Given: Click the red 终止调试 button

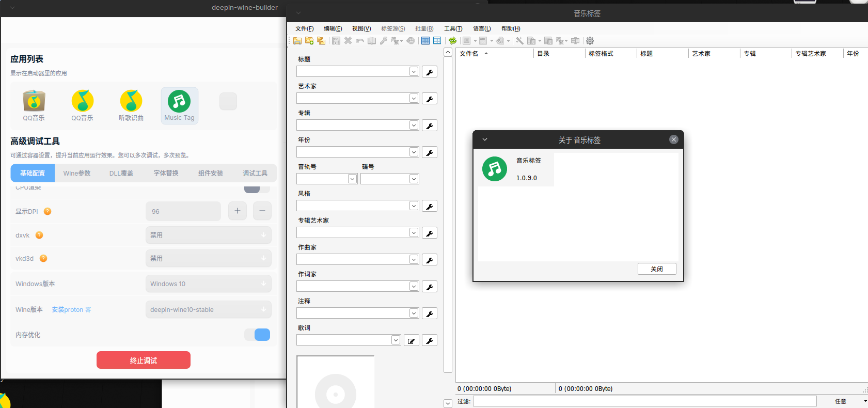Looking at the screenshot, I should tap(144, 360).
